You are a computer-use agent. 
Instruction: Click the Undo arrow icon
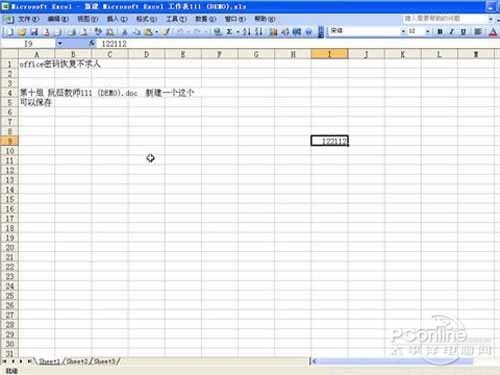(180, 32)
